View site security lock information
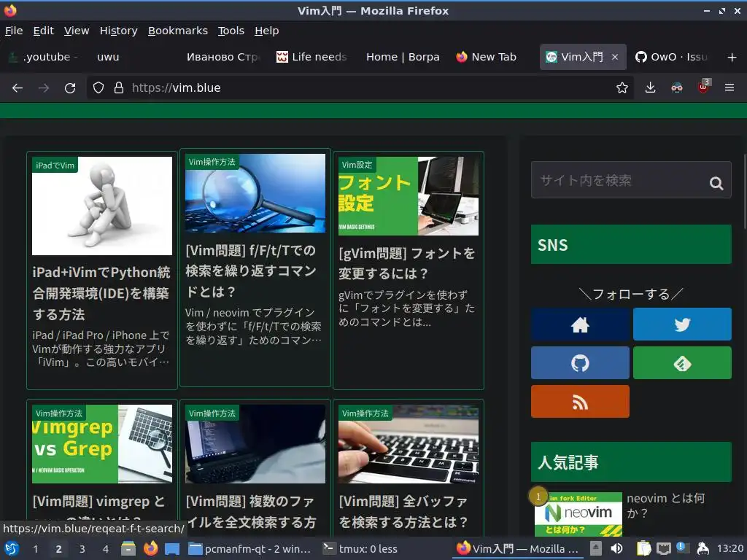Screen dimensions: 747x560 pos(119,87)
